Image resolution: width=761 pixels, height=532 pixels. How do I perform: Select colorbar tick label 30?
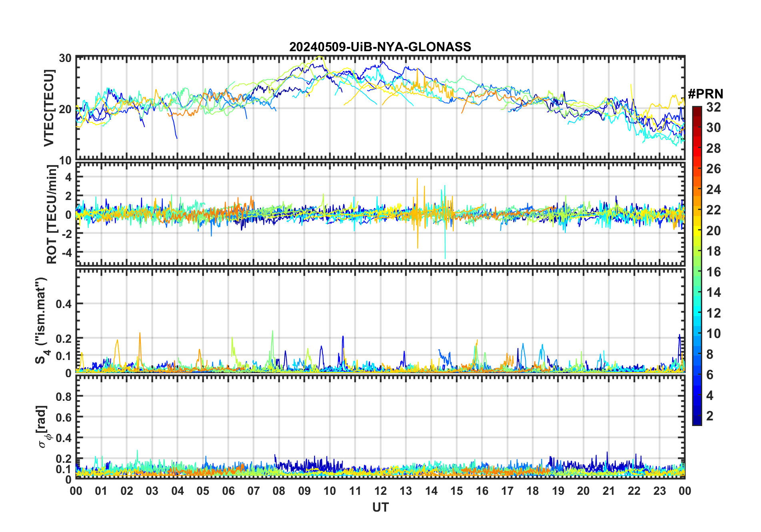click(x=713, y=128)
